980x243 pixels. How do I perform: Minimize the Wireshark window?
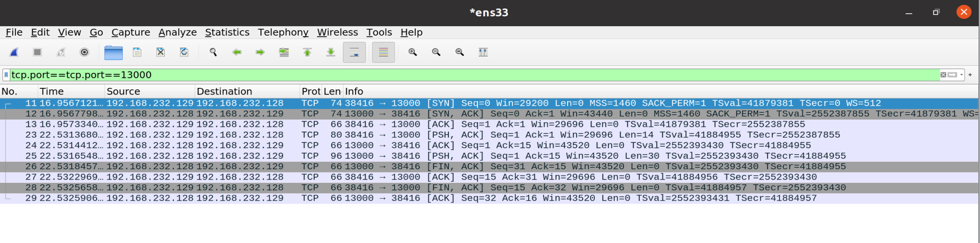pos(909,13)
